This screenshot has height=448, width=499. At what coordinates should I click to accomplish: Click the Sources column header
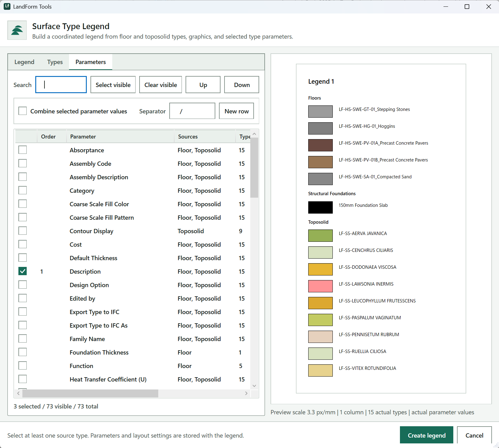(x=205, y=136)
